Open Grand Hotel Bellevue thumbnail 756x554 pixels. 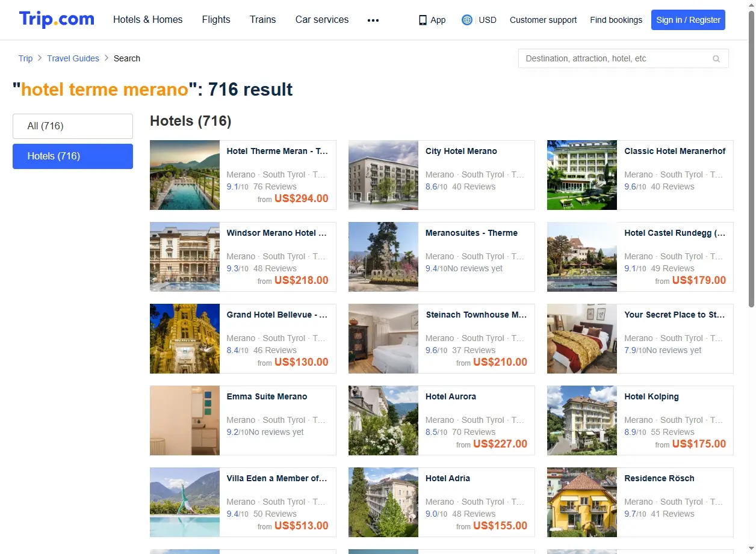[x=185, y=339]
